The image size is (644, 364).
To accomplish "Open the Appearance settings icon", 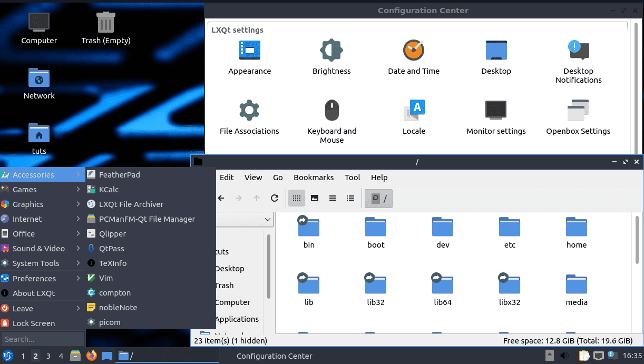I will click(249, 50).
